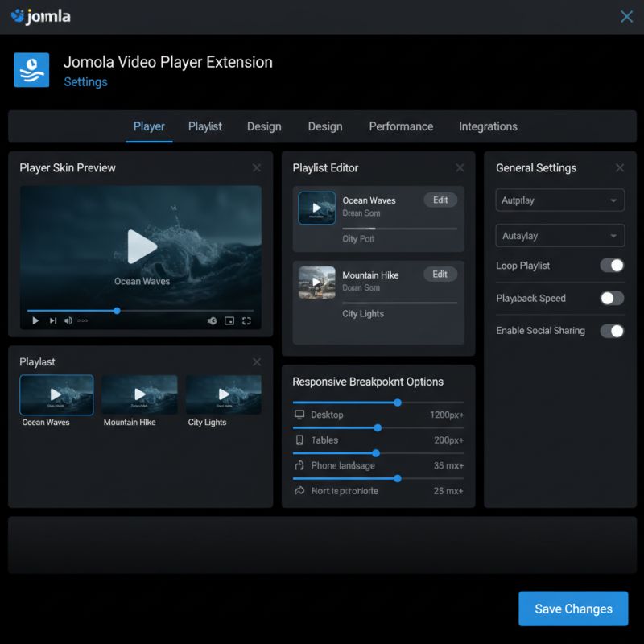Open the player settings gear icon
Viewport: 644px width, 644px height.
[x=212, y=320]
